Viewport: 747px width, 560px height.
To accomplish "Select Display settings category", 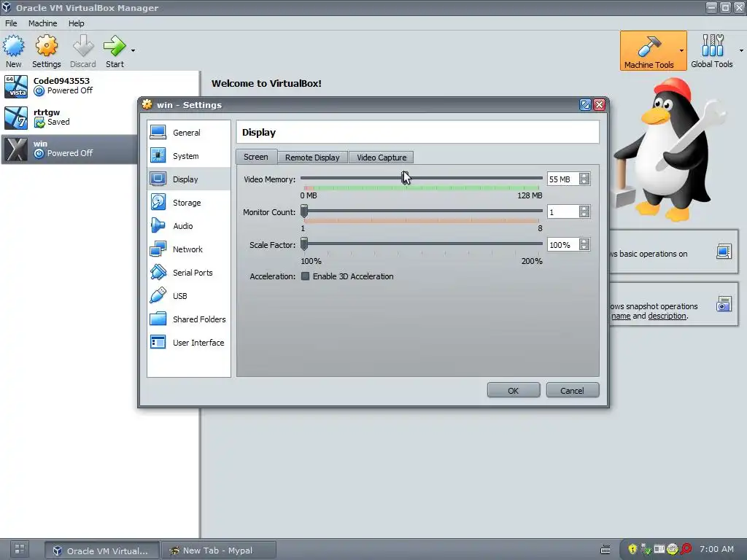I will 189,179.
